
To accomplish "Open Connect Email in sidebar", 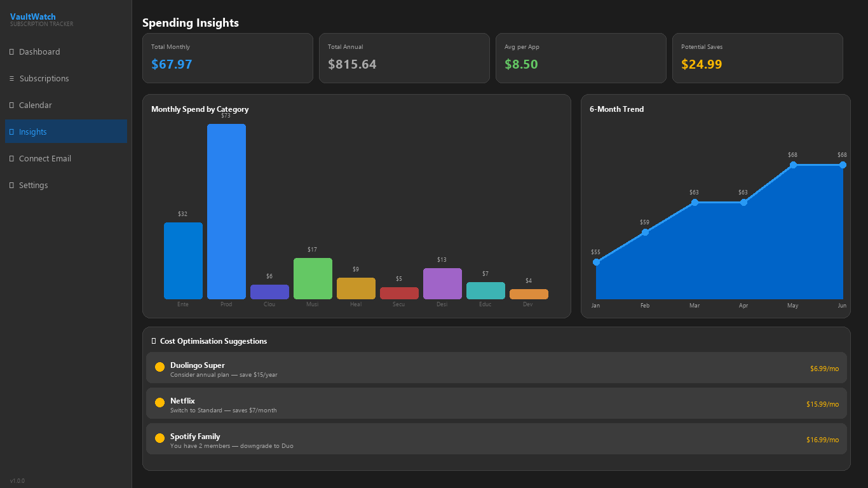I will click(x=66, y=159).
